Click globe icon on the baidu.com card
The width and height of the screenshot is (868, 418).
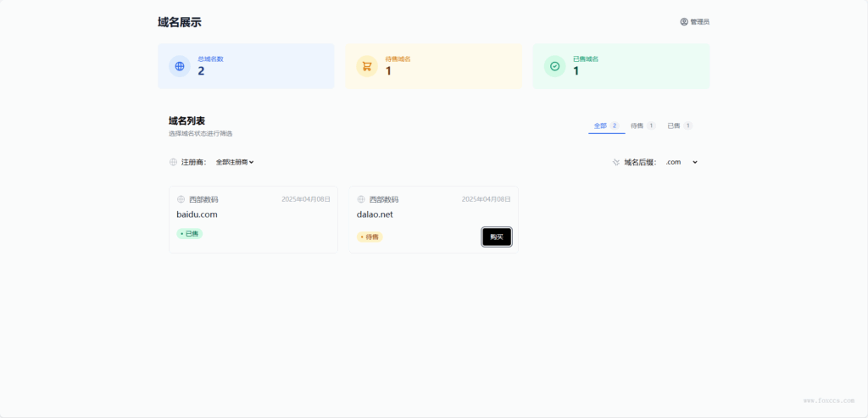pos(181,199)
